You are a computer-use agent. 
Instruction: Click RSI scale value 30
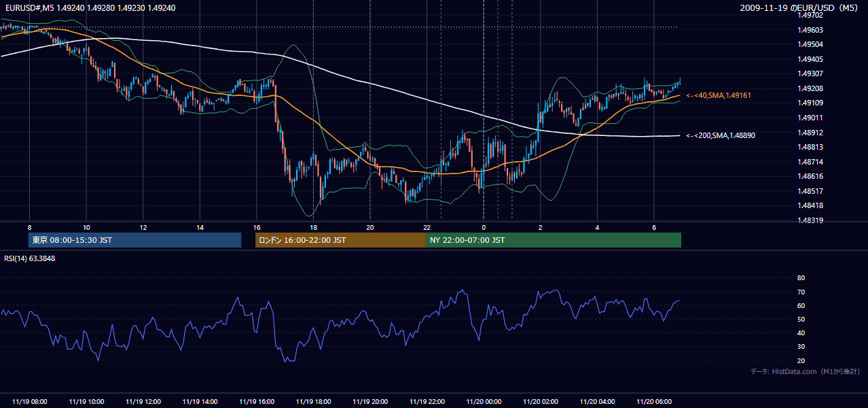pos(801,347)
